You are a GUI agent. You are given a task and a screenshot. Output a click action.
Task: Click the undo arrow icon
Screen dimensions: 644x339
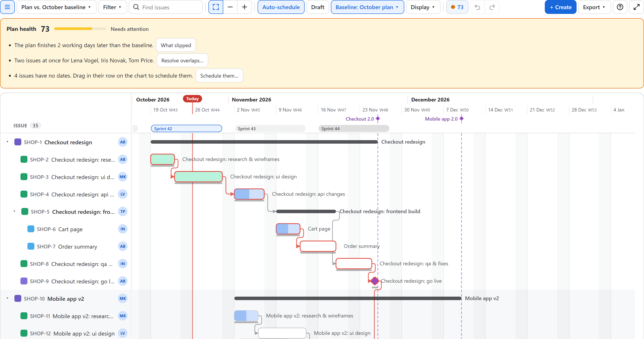click(478, 7)
